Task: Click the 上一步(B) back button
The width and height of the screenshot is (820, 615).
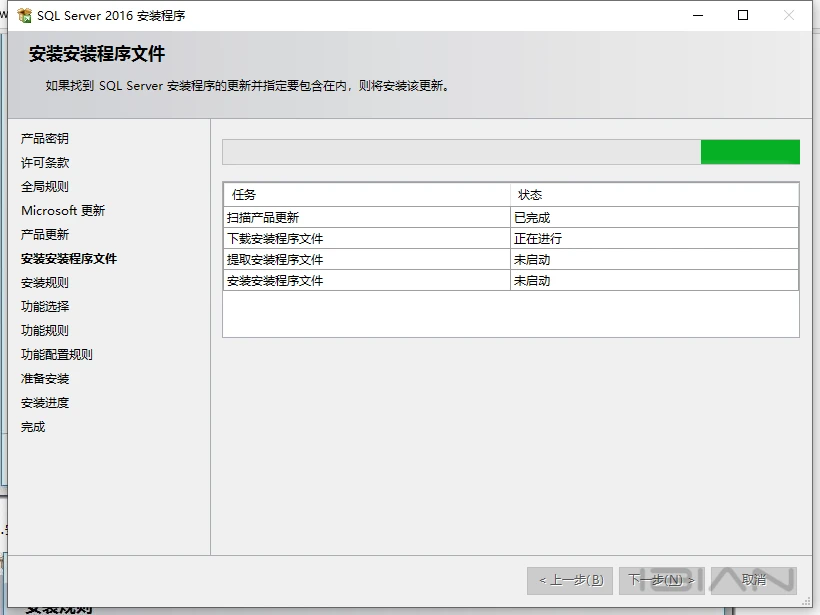Action: pyautogui.click(x=571, y=580)
